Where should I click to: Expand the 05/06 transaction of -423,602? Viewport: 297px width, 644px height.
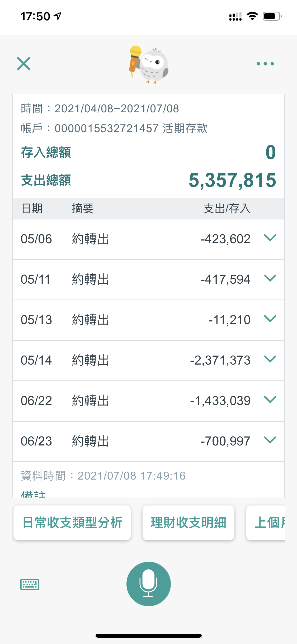(270, 238)
